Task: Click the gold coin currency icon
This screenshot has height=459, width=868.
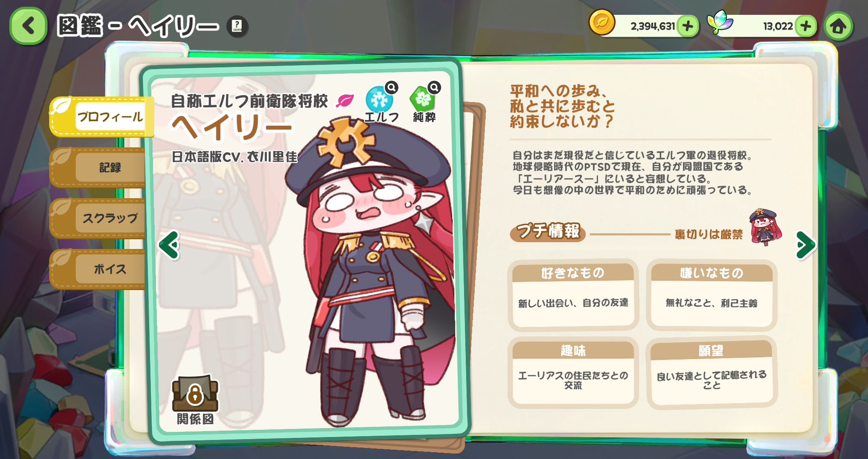Action: pyautogui.click(x=602, y=22)
